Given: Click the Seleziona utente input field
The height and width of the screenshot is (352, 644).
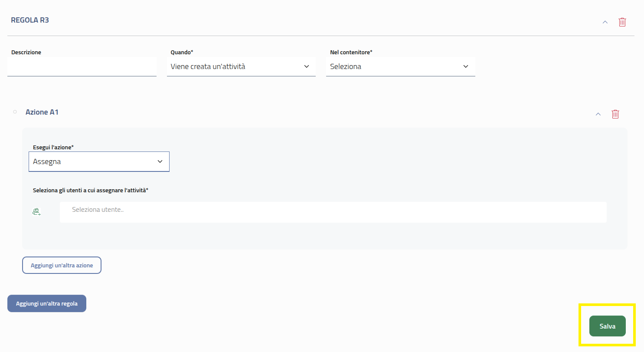Looking at the screenshot, I should pyautogui.click(x=333, y=212).
